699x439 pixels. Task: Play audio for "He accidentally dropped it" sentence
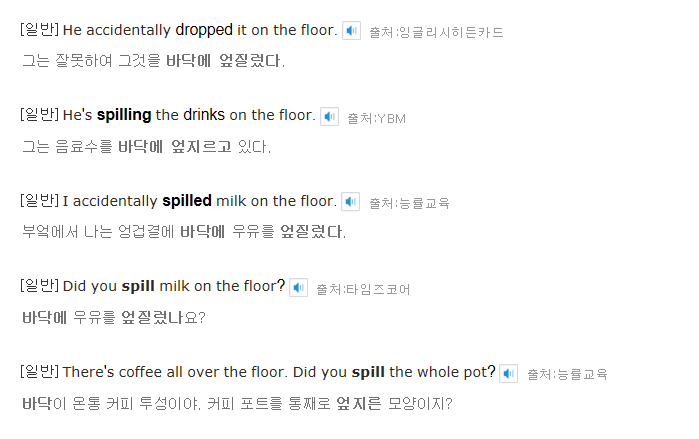[351, 31]
